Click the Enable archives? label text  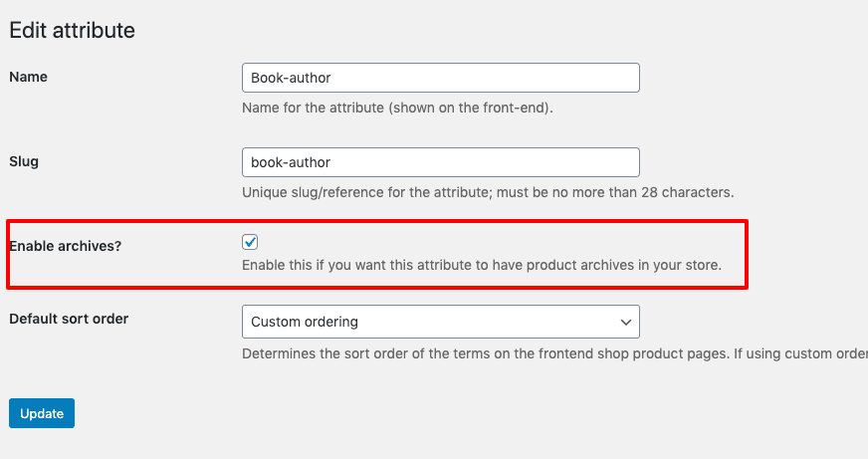click(x=66, y=246)
